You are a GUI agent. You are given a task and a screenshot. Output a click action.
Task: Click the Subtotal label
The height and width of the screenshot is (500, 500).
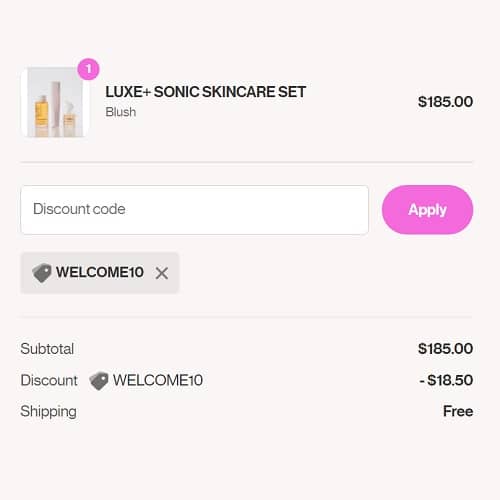(47, 349)
